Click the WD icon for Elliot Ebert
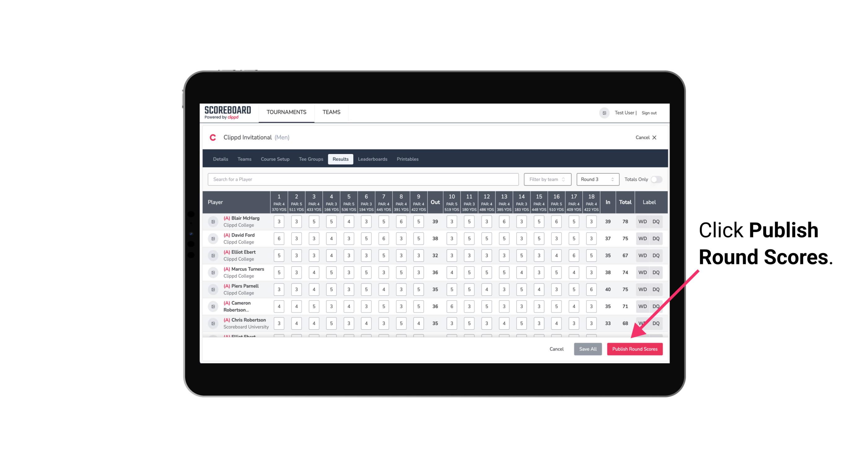Screen dimensions: 868x467 tap(643, 255)
